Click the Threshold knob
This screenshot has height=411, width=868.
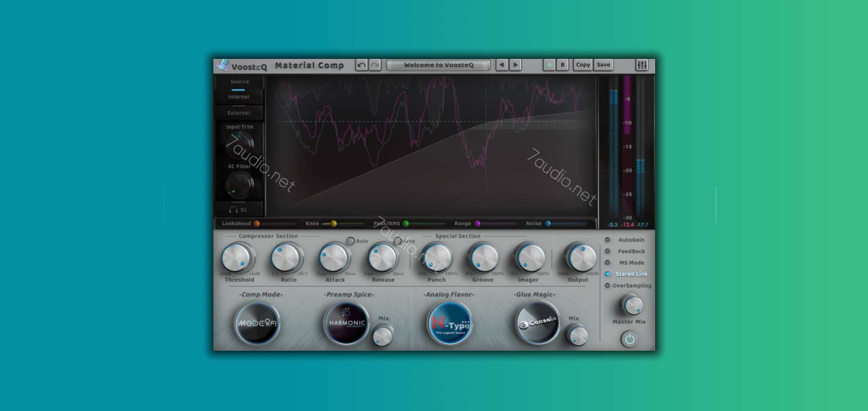click(237, 258)
